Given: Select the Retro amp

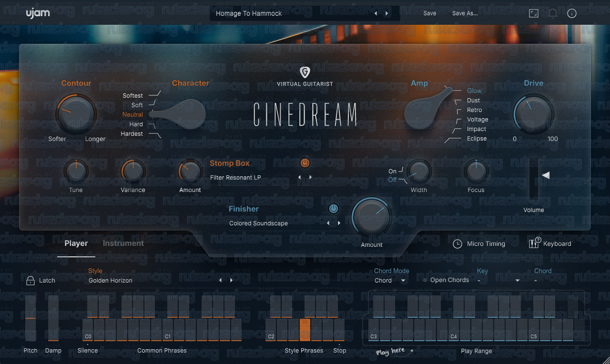Looking at the screenshot, I should tap(475, 110).
